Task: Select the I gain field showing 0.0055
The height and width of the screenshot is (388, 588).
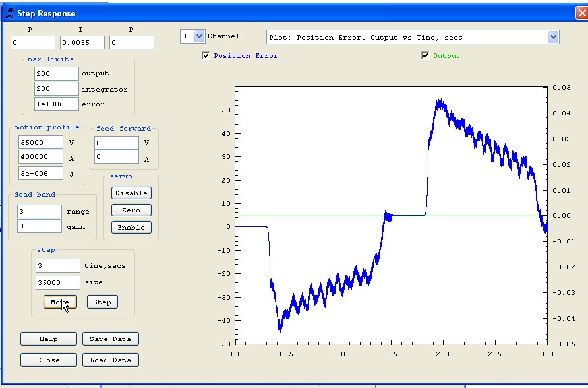Action: (82, 43)
